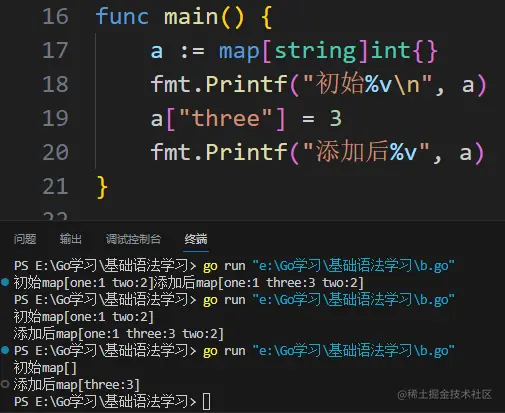Click terminal line 添加后map[one:1 three:3 two:2] on its own line
This screenshot has height=413, width=505.
pyautogui.click(x=118, y=334)
